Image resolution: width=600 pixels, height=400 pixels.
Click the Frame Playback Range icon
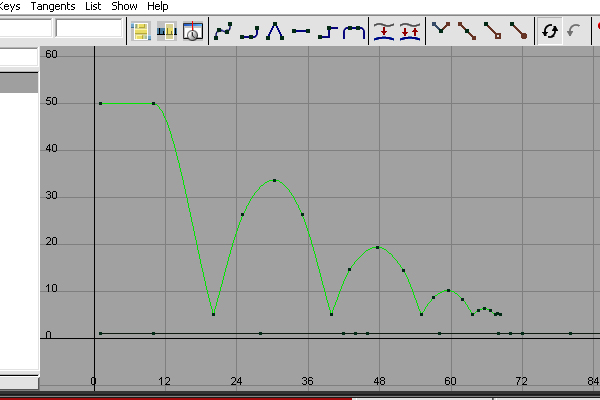[x=167, y=31]
